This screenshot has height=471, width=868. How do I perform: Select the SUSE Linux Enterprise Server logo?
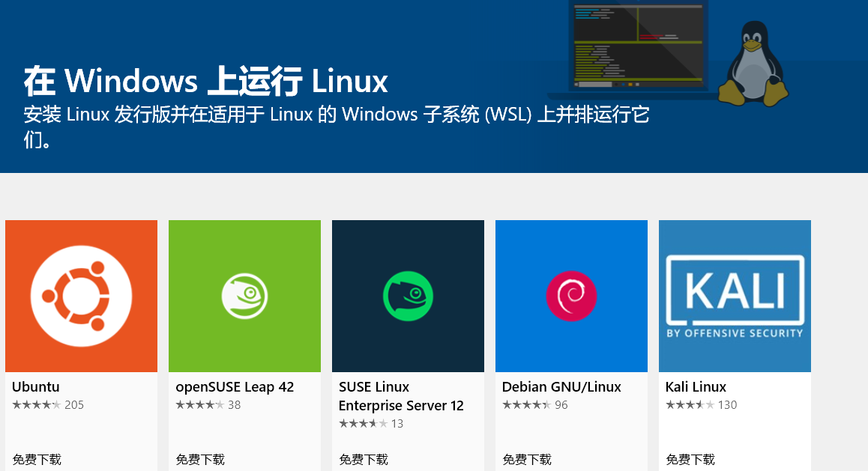[408, 297]
